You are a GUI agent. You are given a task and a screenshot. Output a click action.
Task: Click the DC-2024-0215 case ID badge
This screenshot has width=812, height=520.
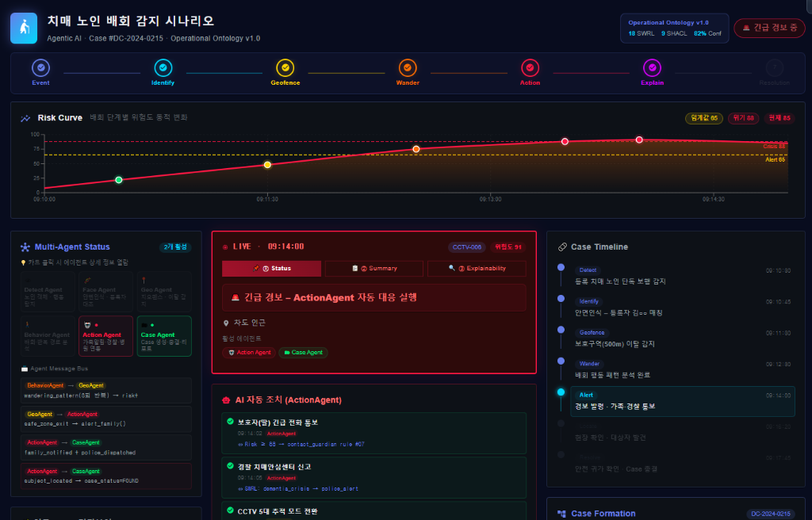pos(771,514)
